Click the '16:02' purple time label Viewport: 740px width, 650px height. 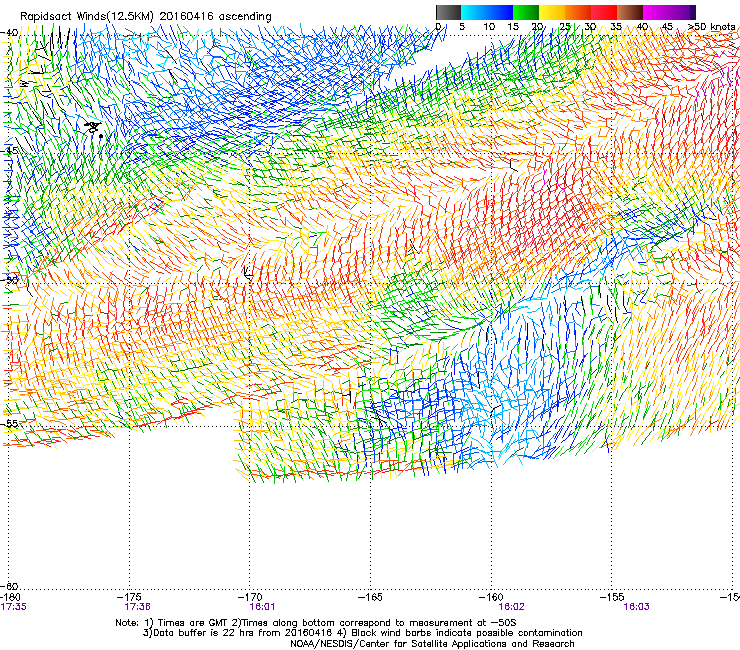coord(512,607)
